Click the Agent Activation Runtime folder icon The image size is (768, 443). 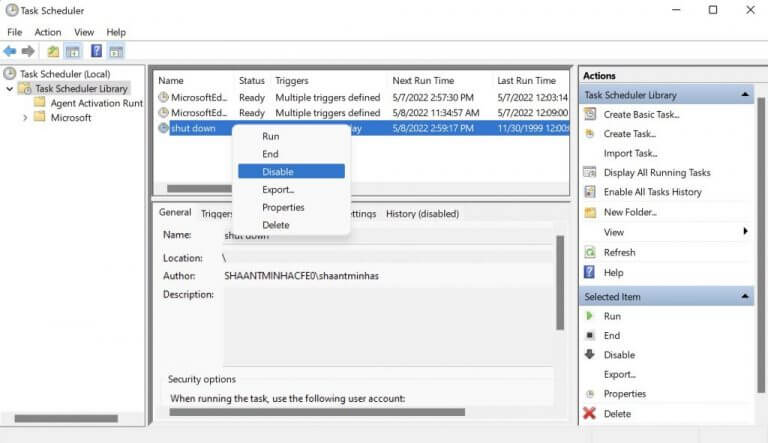[x=40, y=102]
